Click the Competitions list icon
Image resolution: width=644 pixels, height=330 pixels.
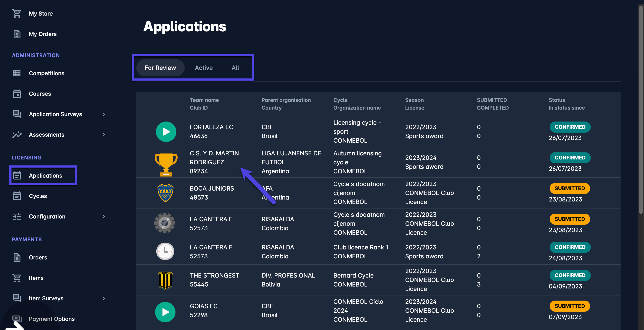click(x=17, y=73)
